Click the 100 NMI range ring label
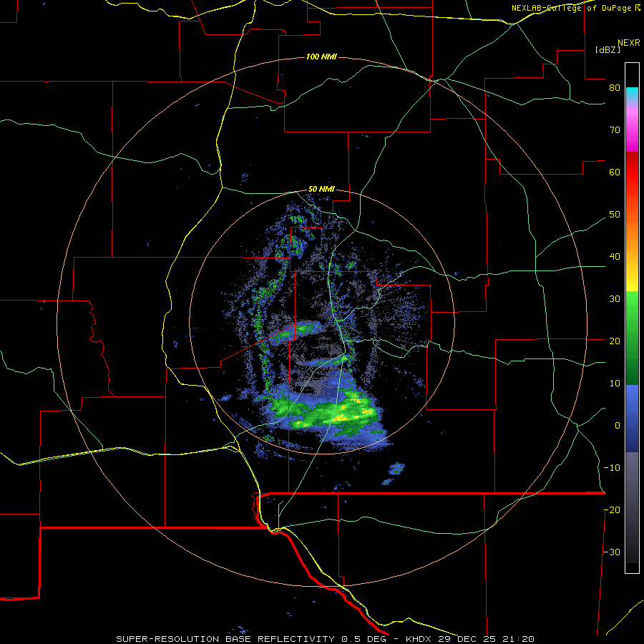Screen dimensions: 644x644 [321, 57]
